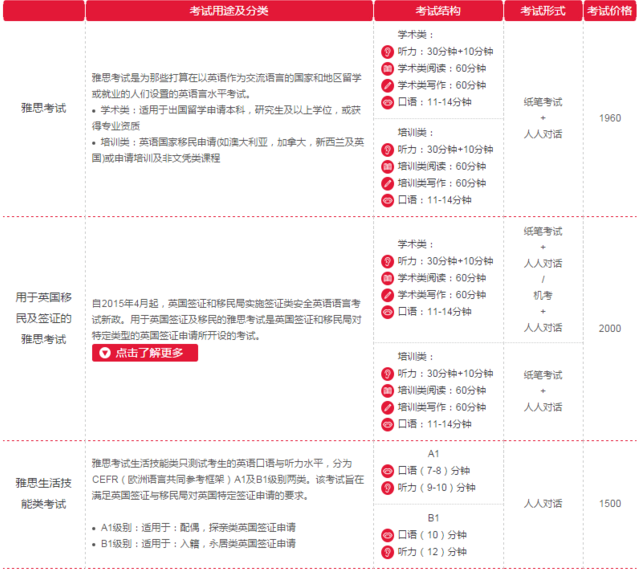The width and height of the screenshot is (643, 575).
Task: Open the 点击了解更多 button
Action: (145, 353)
